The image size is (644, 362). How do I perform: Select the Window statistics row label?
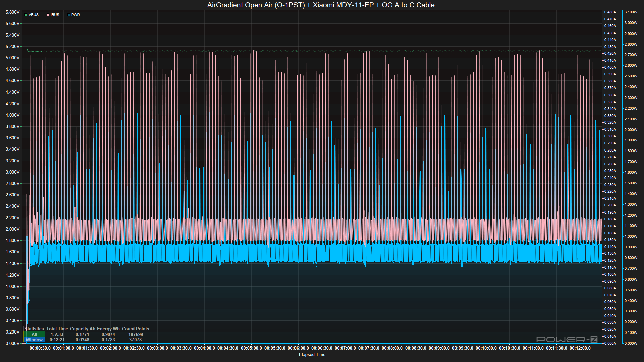pyautogui.click(x=34, y=340)
